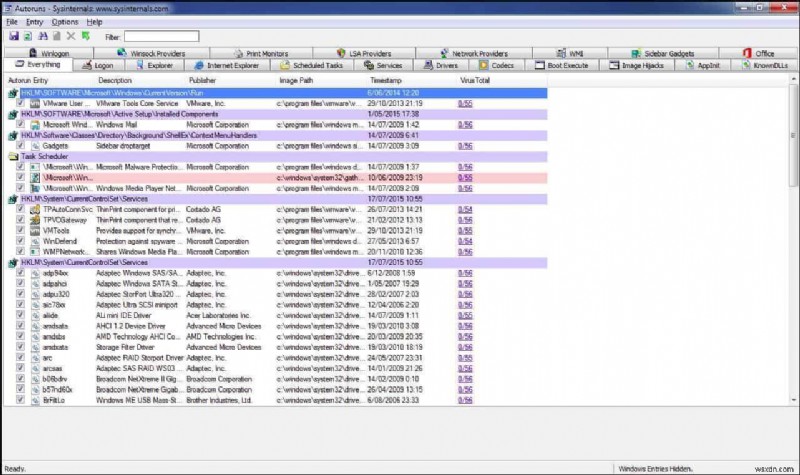
Task: Click the folder icon beside Task Scheduler
Action: (x=13, y=157)
